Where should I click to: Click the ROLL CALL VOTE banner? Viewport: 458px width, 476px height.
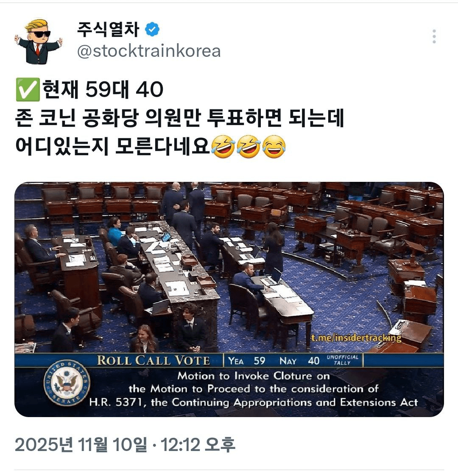154,361
